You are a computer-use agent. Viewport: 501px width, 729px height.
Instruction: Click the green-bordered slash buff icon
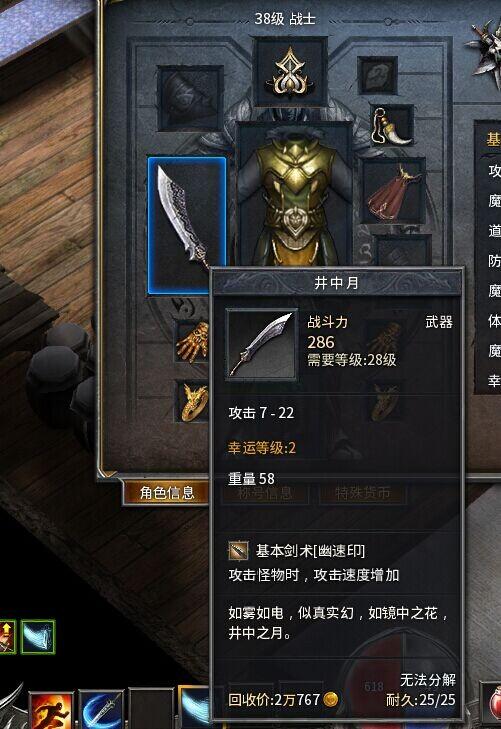pyautogui.click(x=38, y=636)
